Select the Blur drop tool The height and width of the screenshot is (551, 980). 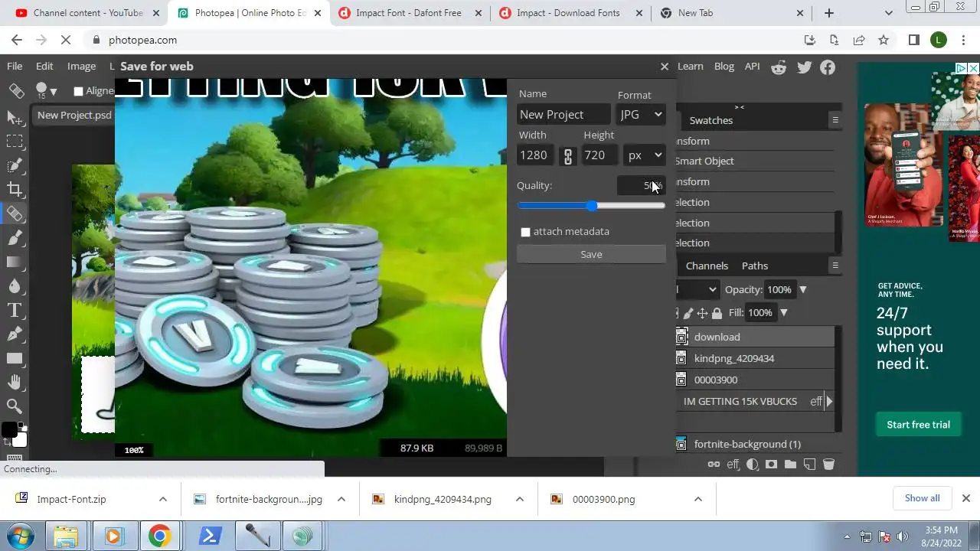pos(14,285)
